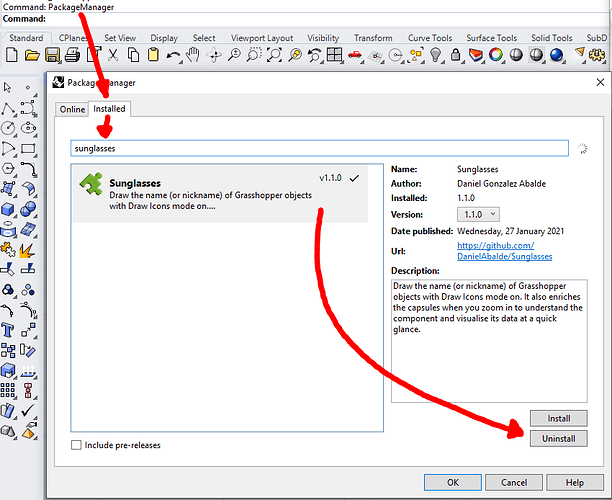Open the Transform toolbar tab

pos(373,38)
